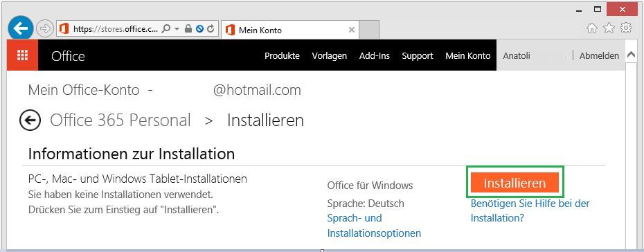Click the orange Installieren button
Image resolution: width=644 pixels, height=252 pixels.
[x=515, y=183]
